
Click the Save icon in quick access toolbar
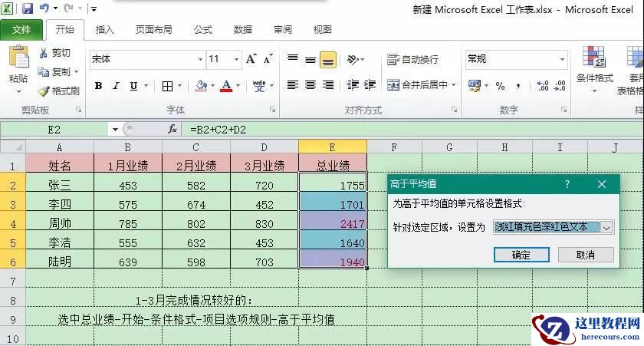point(28,8)
